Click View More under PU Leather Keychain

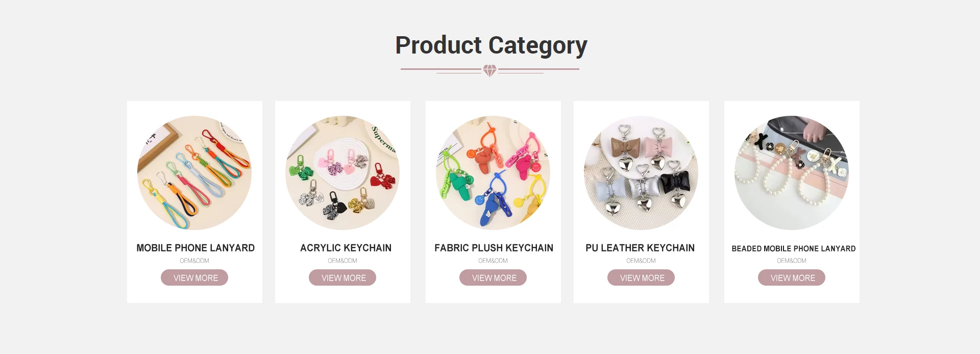[641, 277]
